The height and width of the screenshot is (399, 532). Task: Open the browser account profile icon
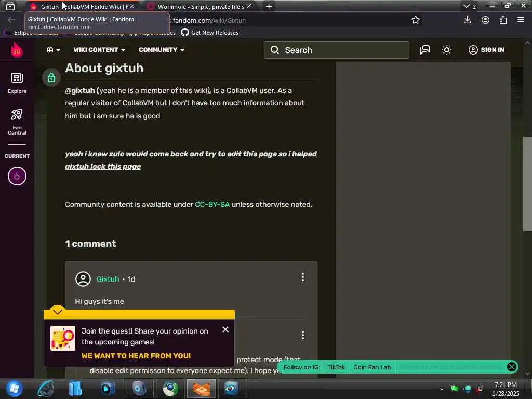485,20
